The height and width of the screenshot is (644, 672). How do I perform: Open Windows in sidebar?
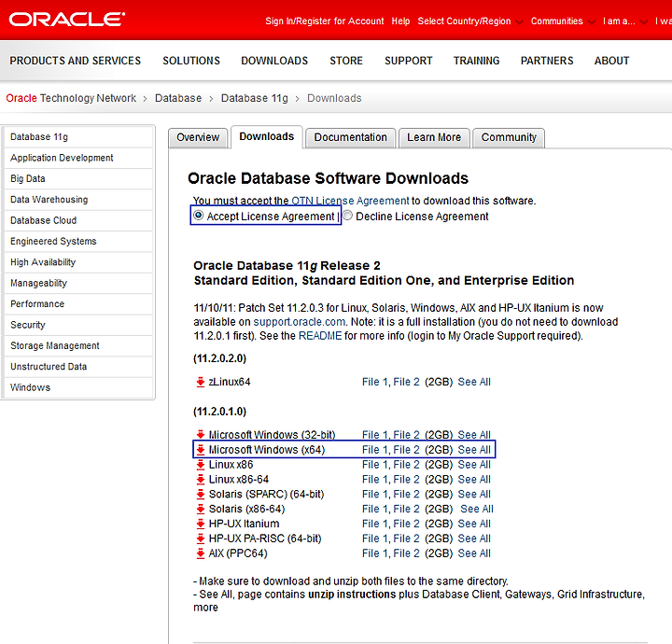[x=78, y=387]
